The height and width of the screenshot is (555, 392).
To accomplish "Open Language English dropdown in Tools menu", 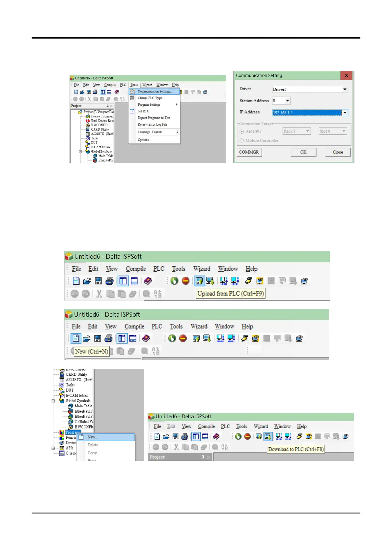I will 178,132.
